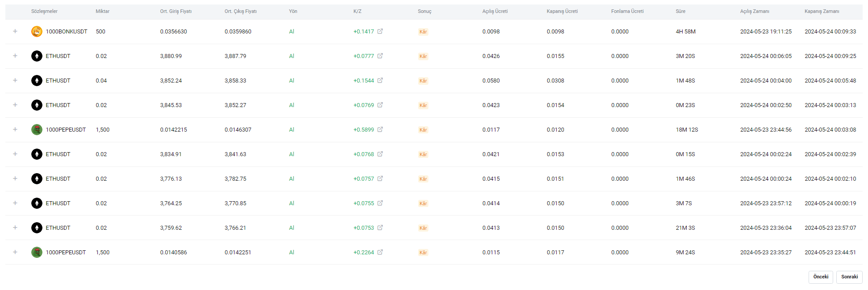Click the 21M 3S duration cell
The image size is (868, 290).
tap(685, 228)
